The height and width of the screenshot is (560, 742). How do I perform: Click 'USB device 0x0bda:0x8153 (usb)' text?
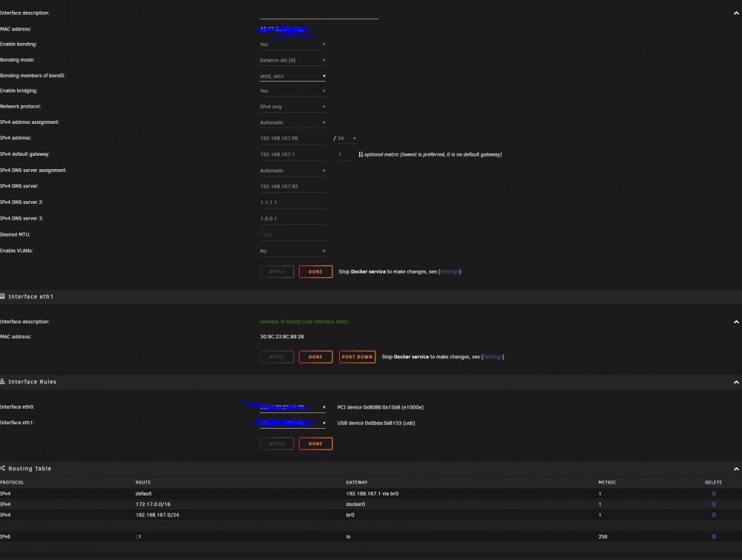pyautogui.click(x=376, y=423)
